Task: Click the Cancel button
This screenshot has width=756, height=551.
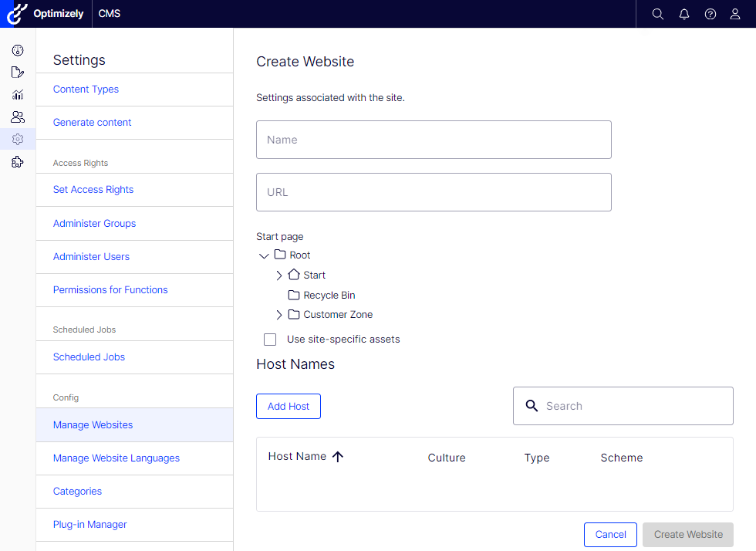Action: [x=610, y=535]
